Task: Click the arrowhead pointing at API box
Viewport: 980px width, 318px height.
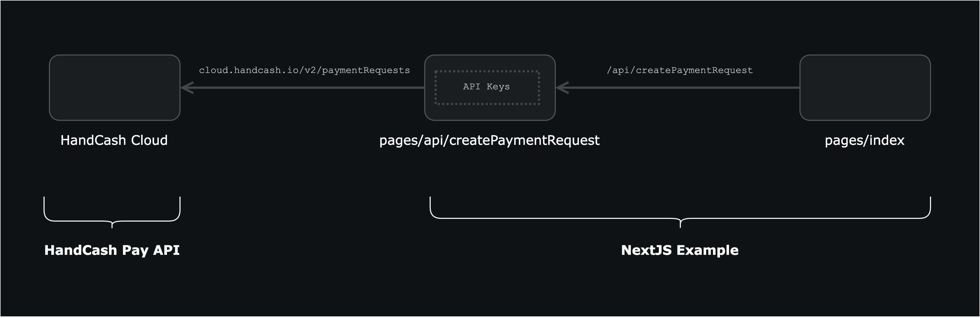Action: click(562, 88)
